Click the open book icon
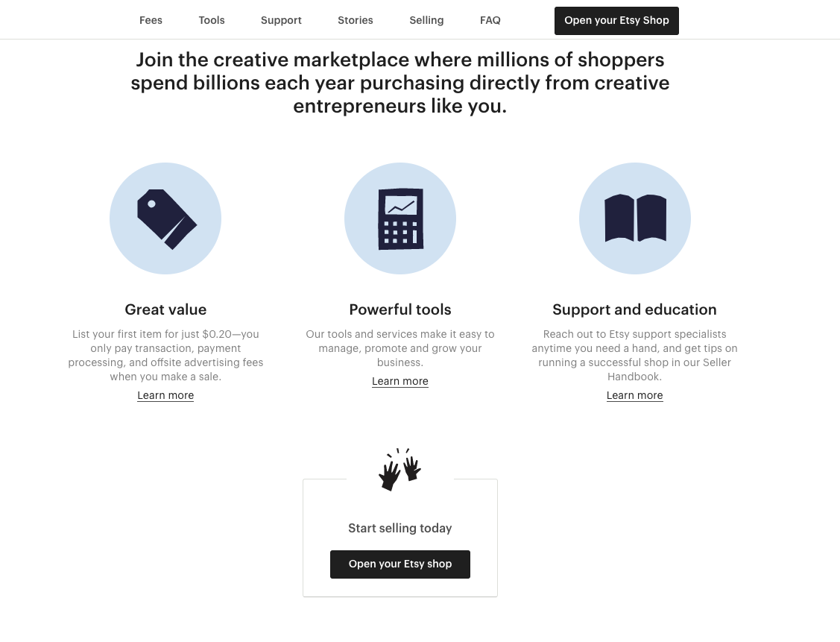This screenshot has height=642, width=840. [x=635, y=218]
